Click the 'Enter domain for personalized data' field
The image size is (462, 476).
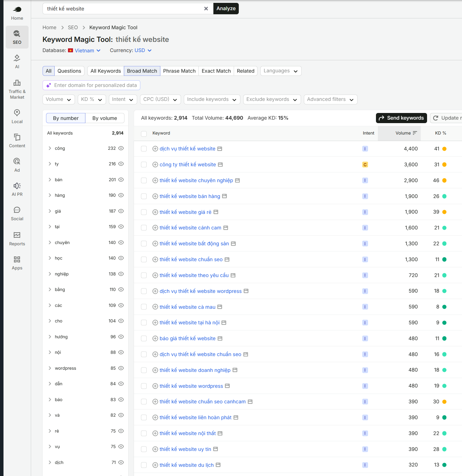(91, 85)
